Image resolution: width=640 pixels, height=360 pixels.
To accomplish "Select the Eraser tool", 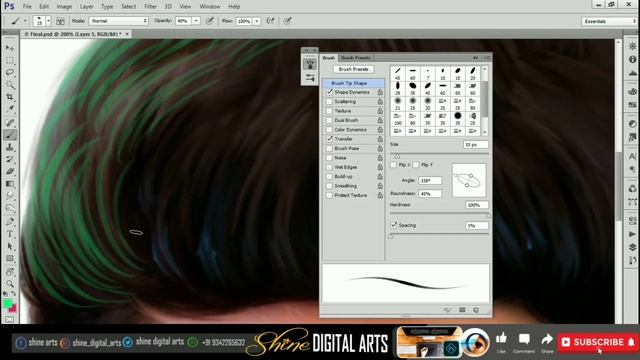I will (x=10, y=171).
